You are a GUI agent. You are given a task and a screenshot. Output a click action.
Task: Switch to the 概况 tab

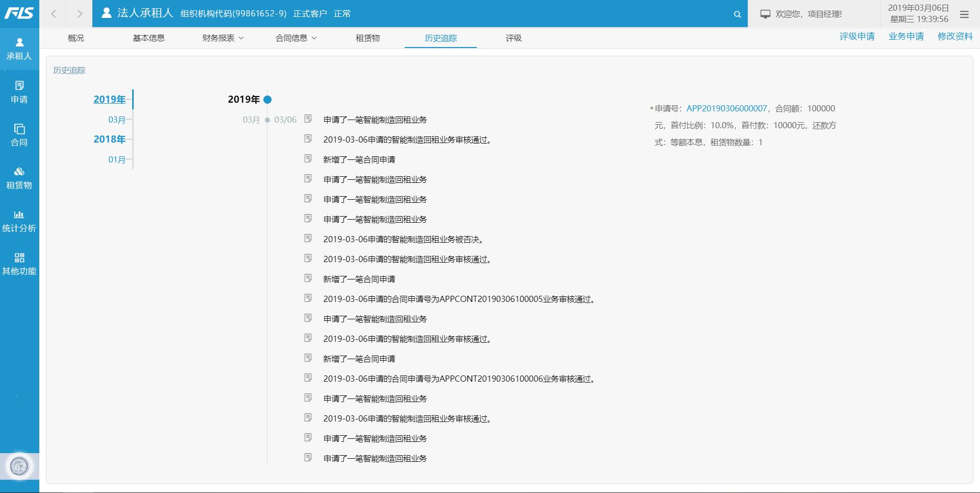pyautogui.click(x=76, y=37)
